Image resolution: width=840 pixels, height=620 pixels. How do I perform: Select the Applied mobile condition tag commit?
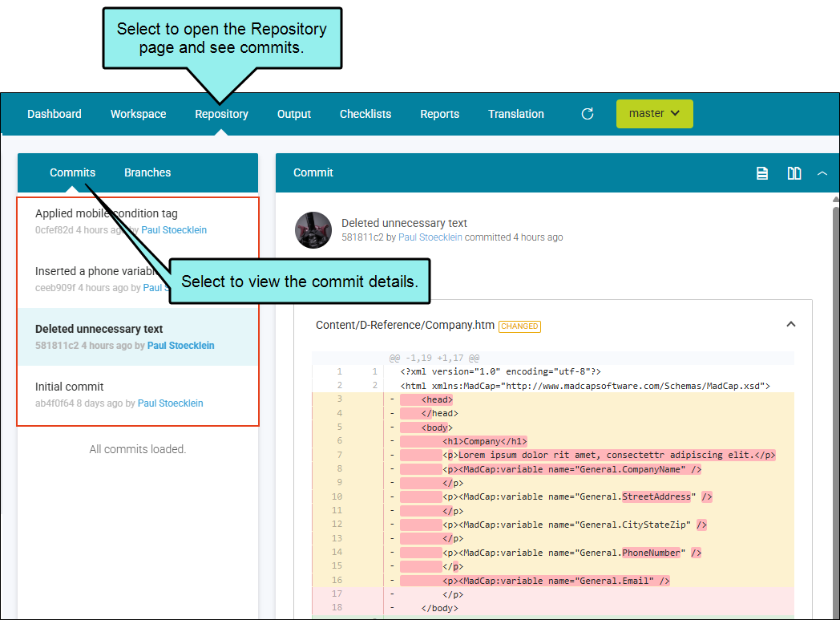tap(107, 214)
